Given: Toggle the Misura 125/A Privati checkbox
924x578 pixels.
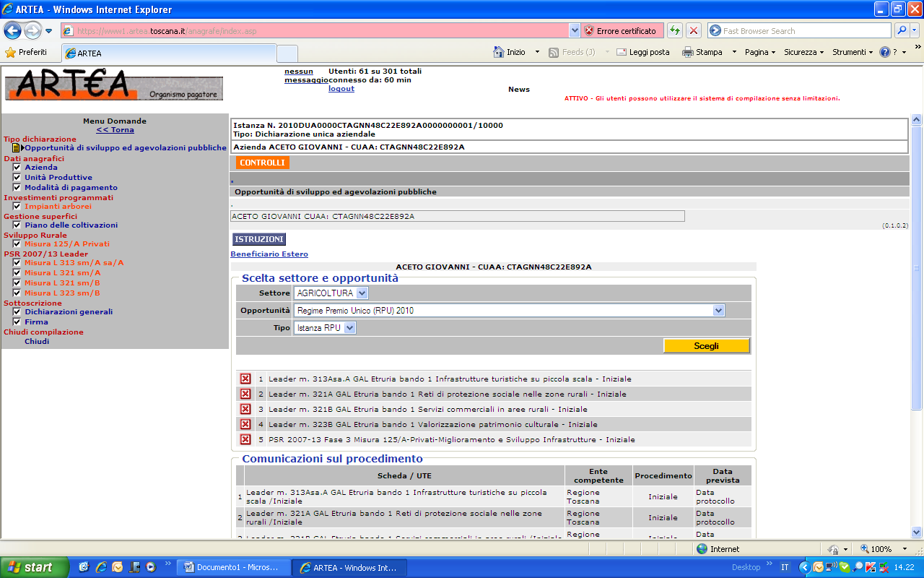Looking at the screenshot, I should [x=17, y=243].
